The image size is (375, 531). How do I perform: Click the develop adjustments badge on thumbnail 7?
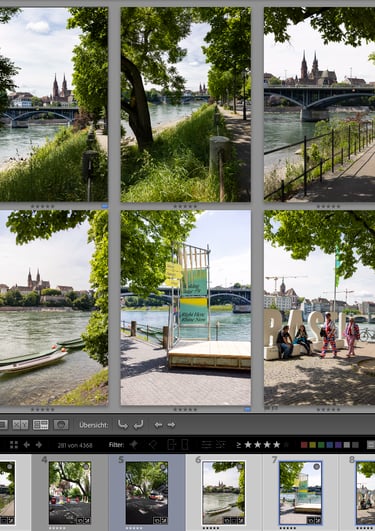317,521
